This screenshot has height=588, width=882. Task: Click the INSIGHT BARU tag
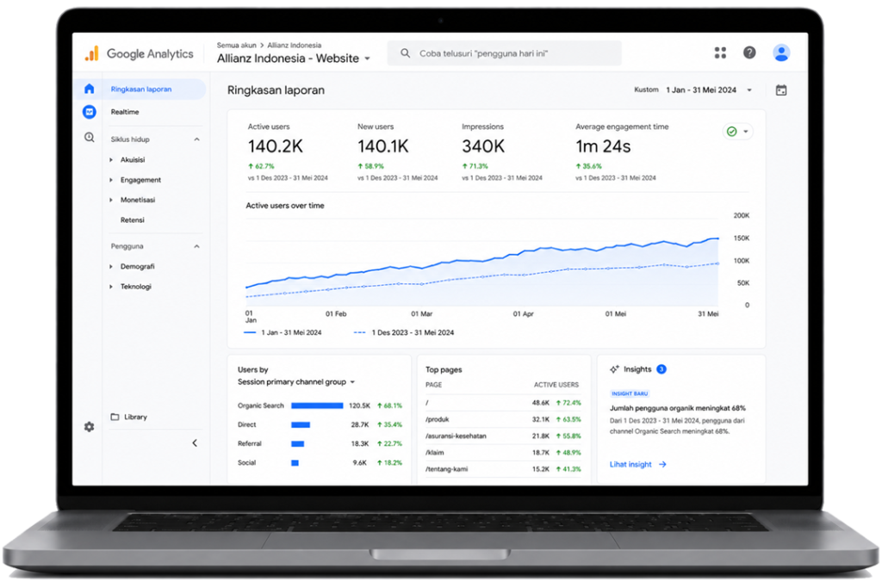(630, 393)
